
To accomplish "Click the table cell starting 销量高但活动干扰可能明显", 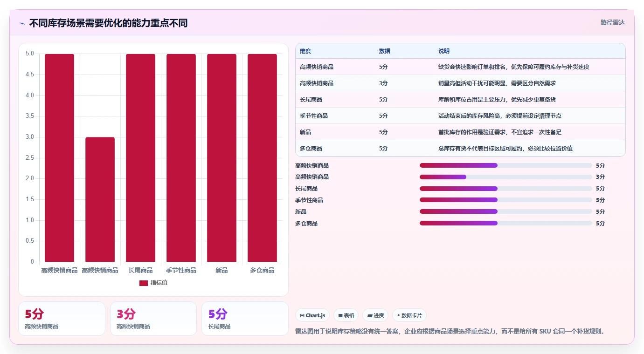I will tap(497, 83).
